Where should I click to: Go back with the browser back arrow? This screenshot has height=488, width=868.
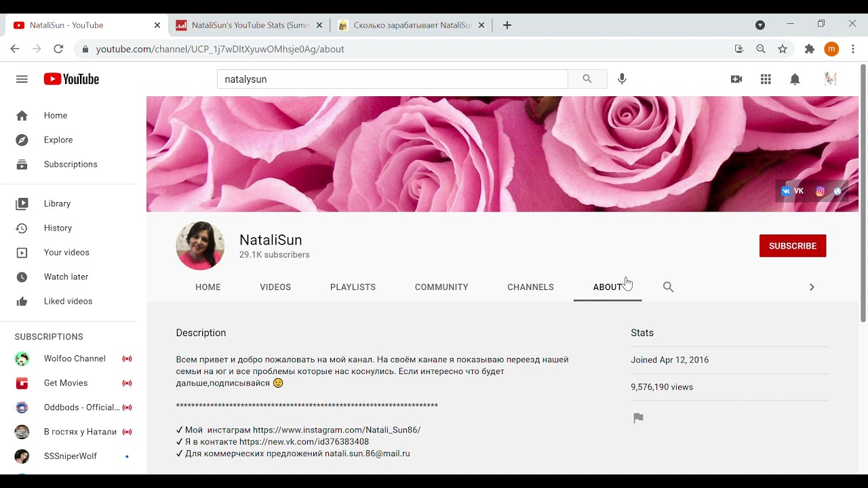15,49
